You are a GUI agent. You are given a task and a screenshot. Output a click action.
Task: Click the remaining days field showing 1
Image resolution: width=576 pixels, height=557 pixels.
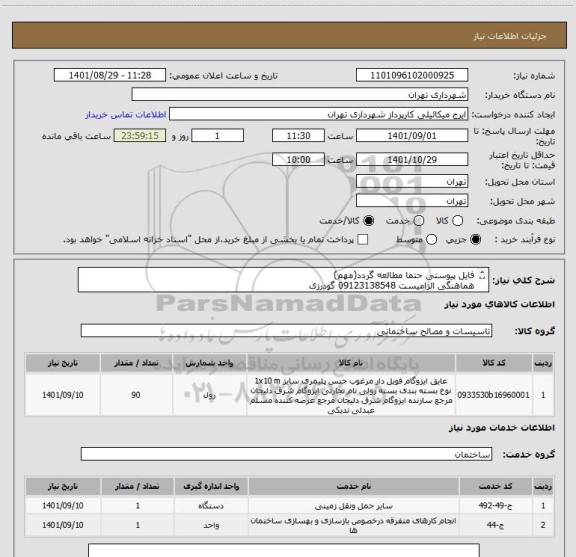[217, 136]
